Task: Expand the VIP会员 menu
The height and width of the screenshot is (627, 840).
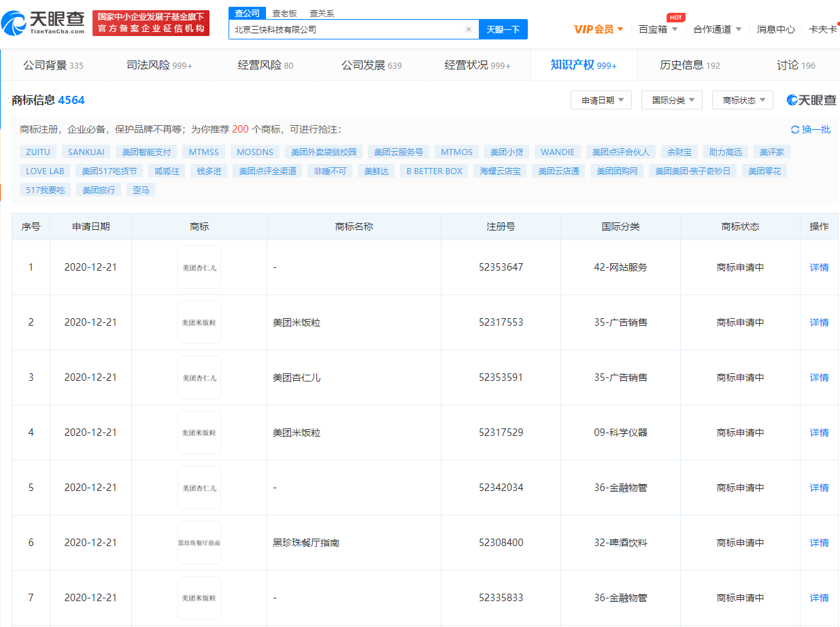Action: pos(599,29)
